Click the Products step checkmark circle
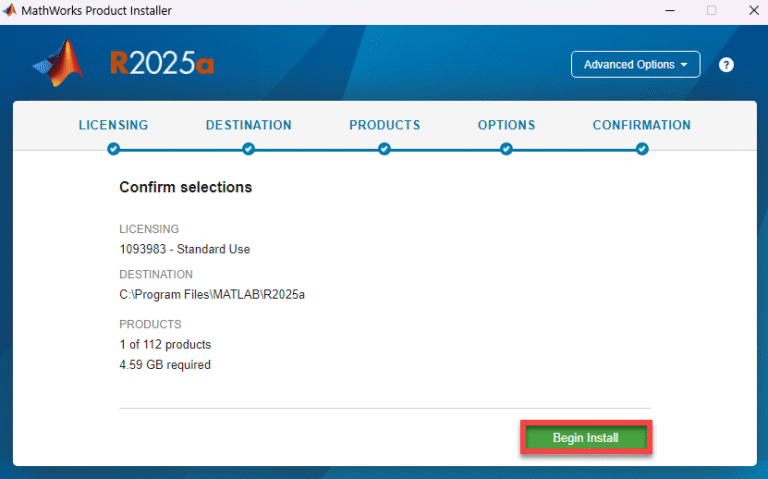768x479 pixels. [x=384, y=149]
